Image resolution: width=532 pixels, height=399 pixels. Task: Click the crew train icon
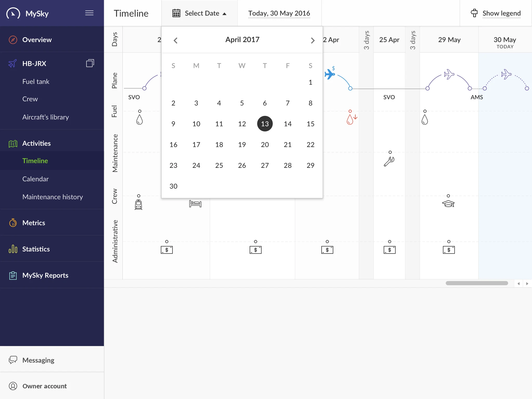tap(138, 204)
